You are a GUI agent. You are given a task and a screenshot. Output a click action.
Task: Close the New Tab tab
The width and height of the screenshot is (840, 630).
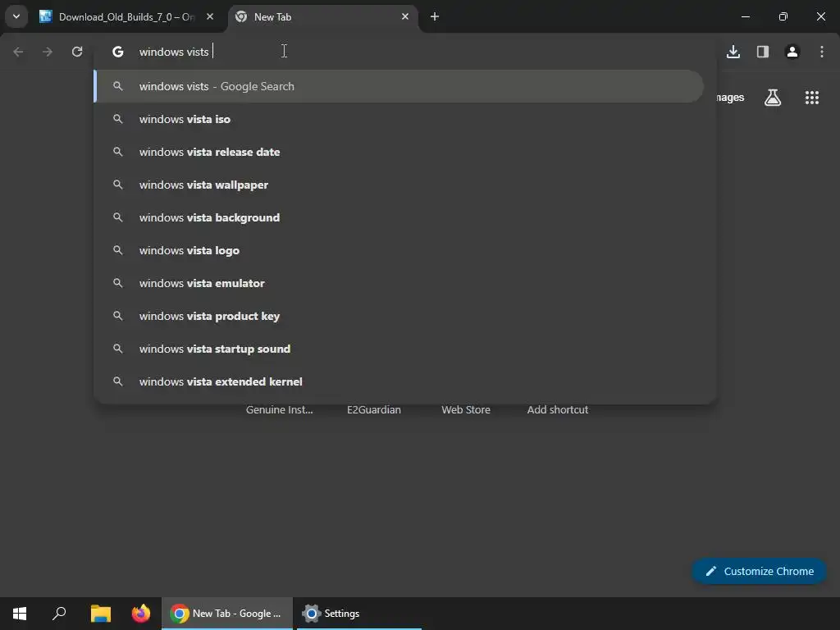[405, 16]
